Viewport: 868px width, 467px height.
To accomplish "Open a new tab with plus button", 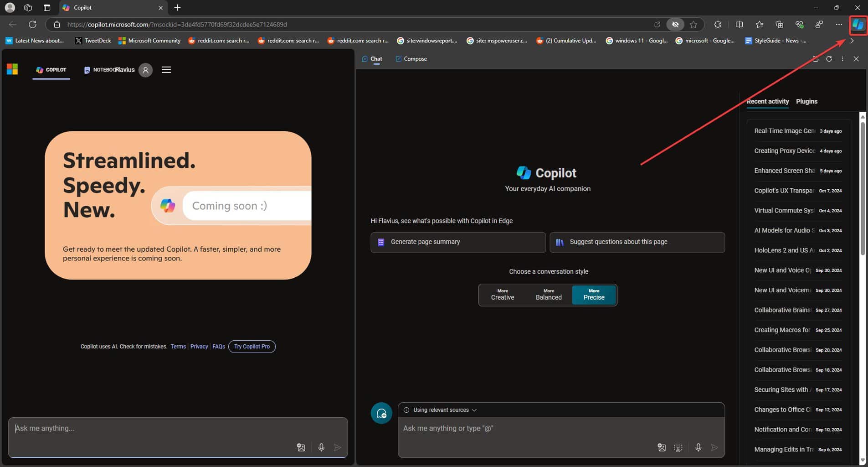I will [177, 8].
